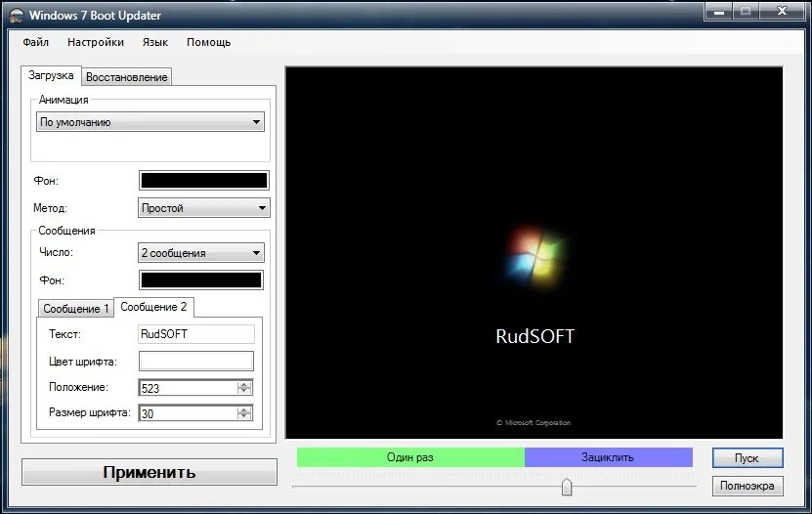Click the green Один раз segment

click(x=410, y=457)
